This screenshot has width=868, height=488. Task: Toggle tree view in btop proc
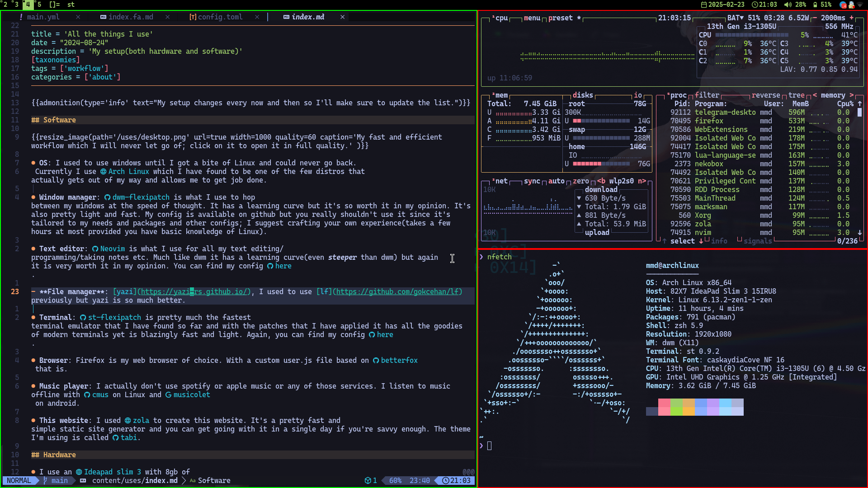click(x=797, y=95)
